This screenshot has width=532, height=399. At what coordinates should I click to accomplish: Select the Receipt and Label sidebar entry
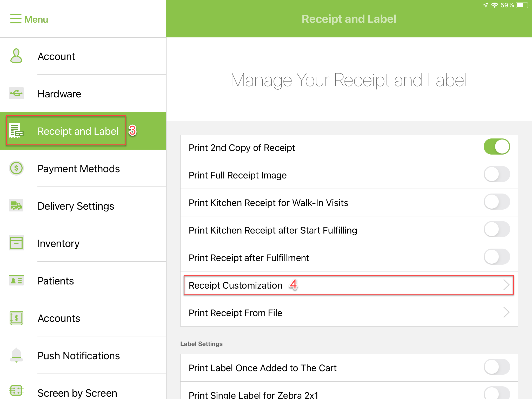click(78, 131)
